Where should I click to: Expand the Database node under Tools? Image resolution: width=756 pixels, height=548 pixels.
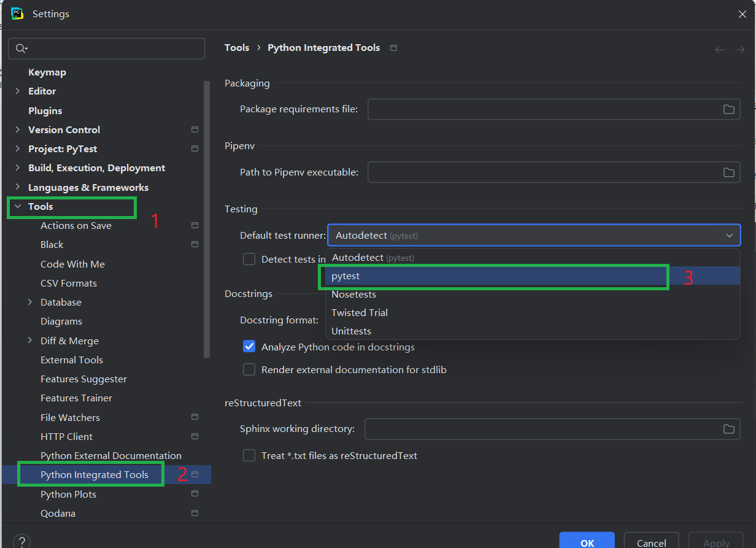(30, 302)
